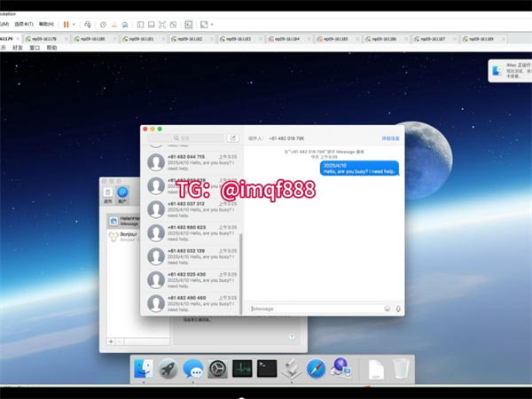Click the microphone icon to record audio

click(x=398, y=309)
